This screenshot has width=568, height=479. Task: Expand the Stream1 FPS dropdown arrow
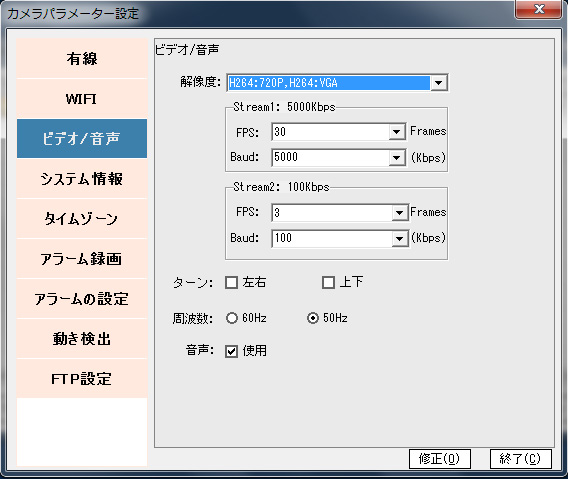(x=397, y=132)
